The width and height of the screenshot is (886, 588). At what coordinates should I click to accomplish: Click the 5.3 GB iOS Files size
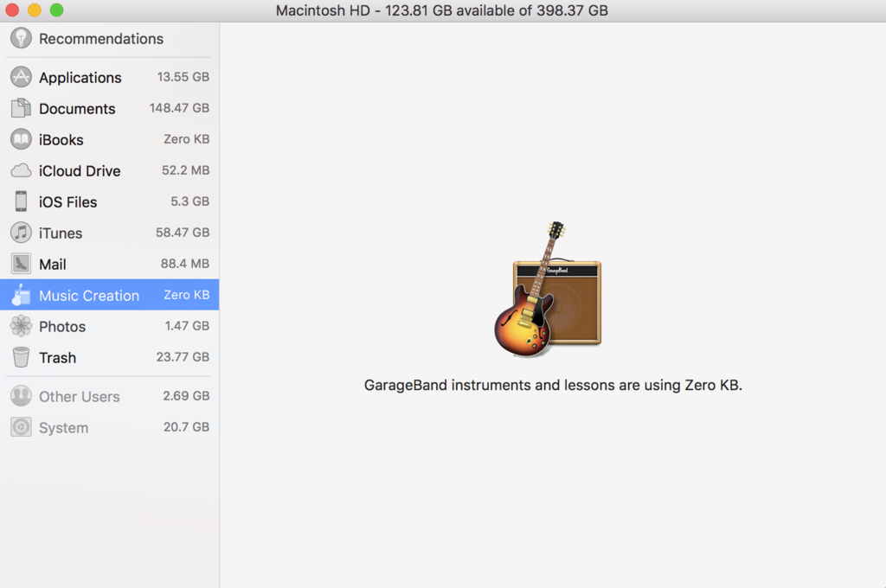(x=189, y=201)
